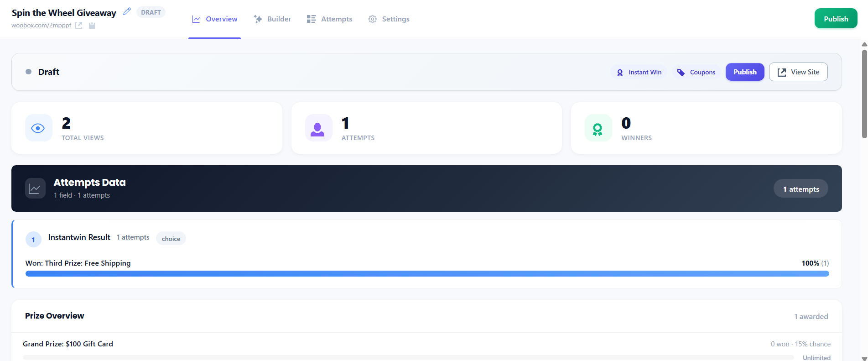Click the green Publish button
This screenshot has height=361, width=868.
coord(836,19)
